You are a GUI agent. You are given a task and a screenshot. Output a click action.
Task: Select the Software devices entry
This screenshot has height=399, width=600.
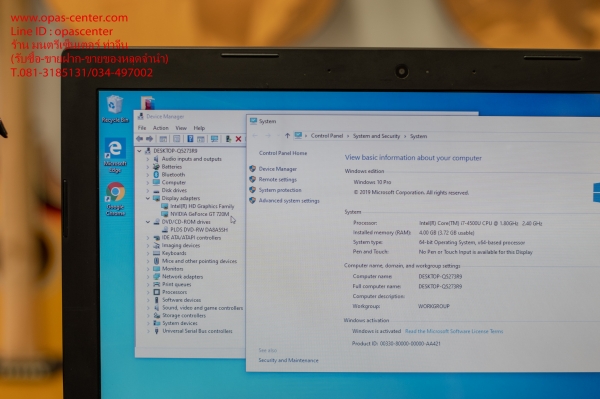coord(181,300)
